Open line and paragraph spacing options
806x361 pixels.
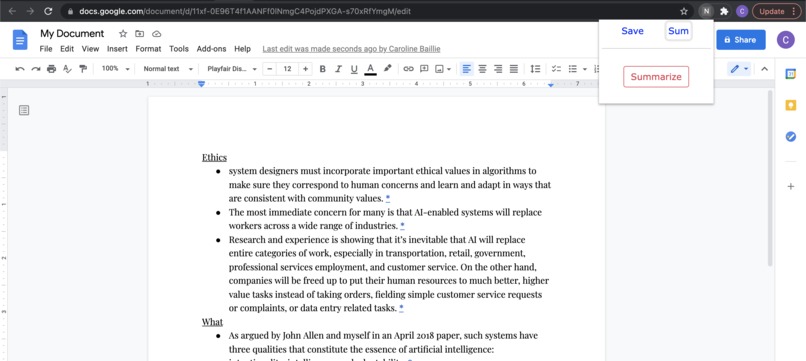535,68
